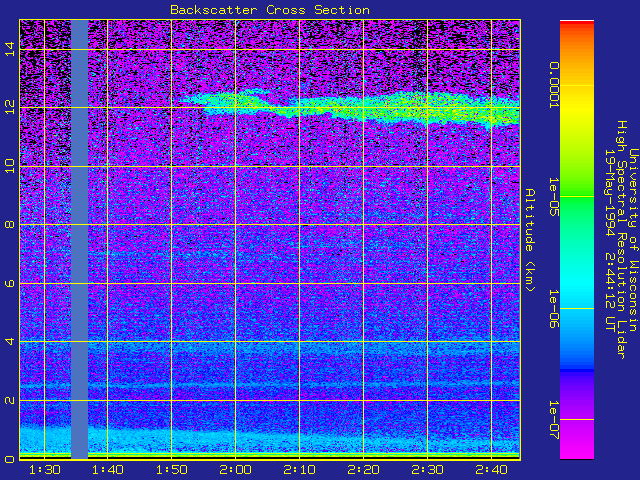Click the 0.0001 colorbar label
The image size is (640, 480).
click(x=553, y=85)
